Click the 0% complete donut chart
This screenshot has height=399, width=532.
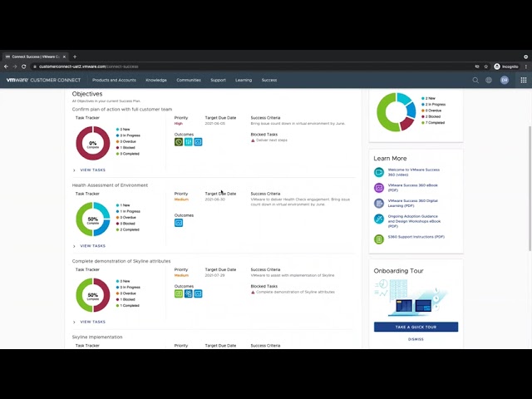click(93, 143)
